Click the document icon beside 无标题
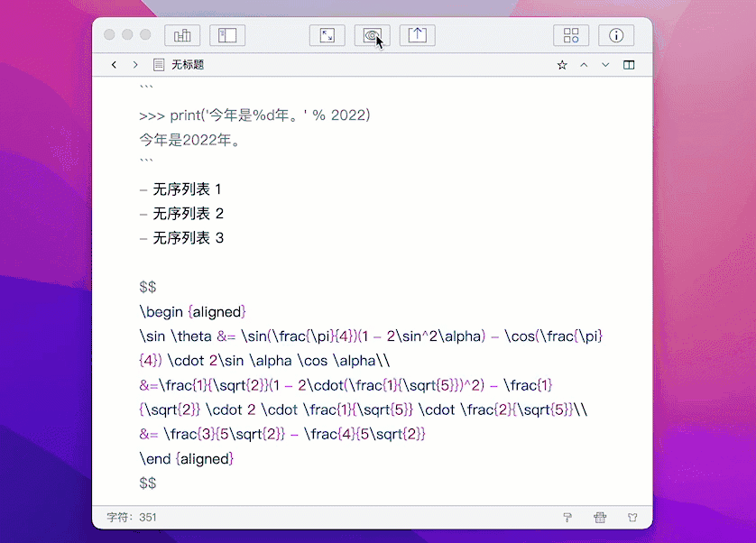This screenshot has width=756, height=543. 159,65
